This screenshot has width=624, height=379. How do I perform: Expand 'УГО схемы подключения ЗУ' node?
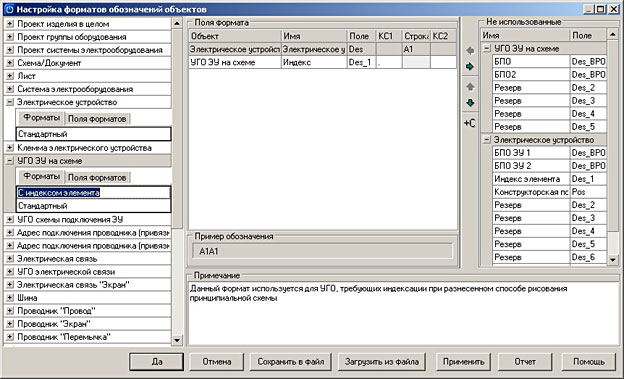tap(10, 219)
